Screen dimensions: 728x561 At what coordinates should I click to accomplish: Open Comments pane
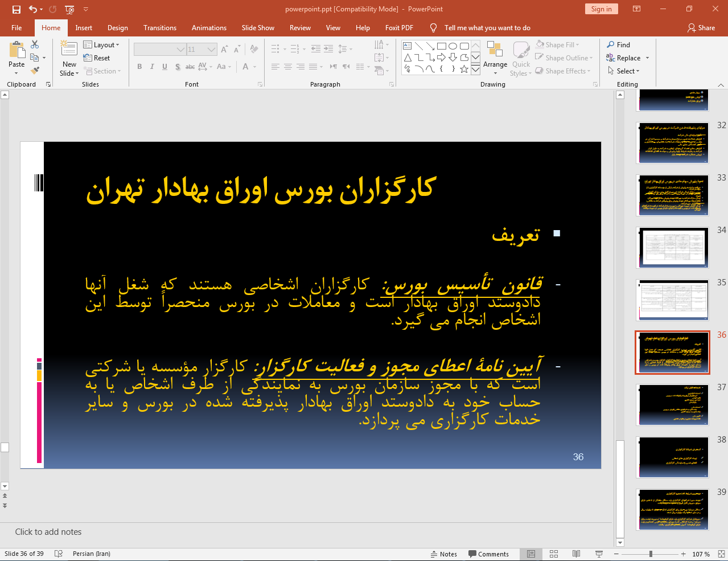[488, 554]
